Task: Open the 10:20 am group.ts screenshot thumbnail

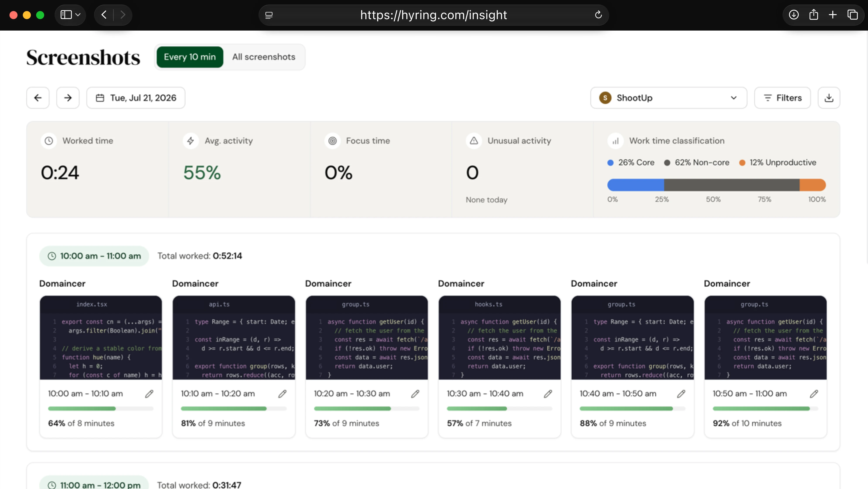Action: coord(367,337)
